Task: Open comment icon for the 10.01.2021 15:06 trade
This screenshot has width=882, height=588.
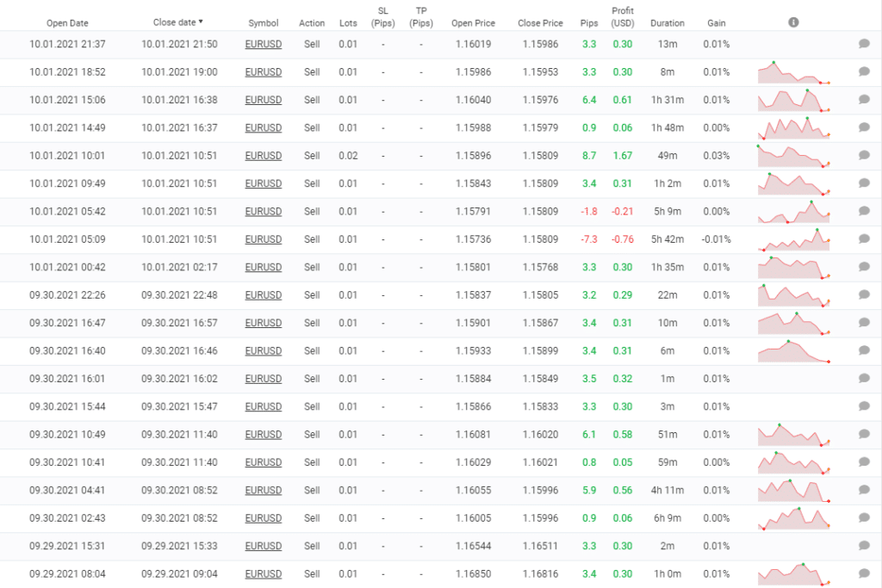Action: tap(864, 100)
